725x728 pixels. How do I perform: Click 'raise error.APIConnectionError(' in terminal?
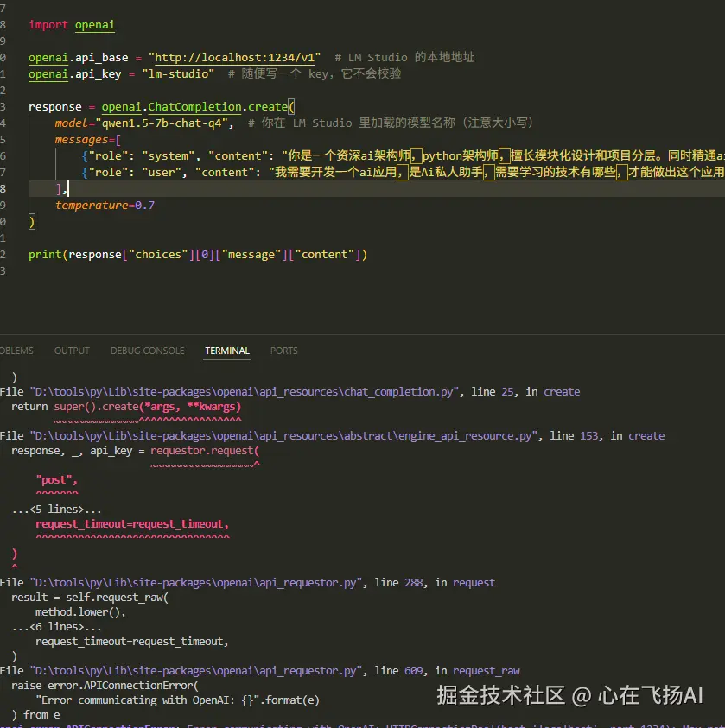point(105,686)
